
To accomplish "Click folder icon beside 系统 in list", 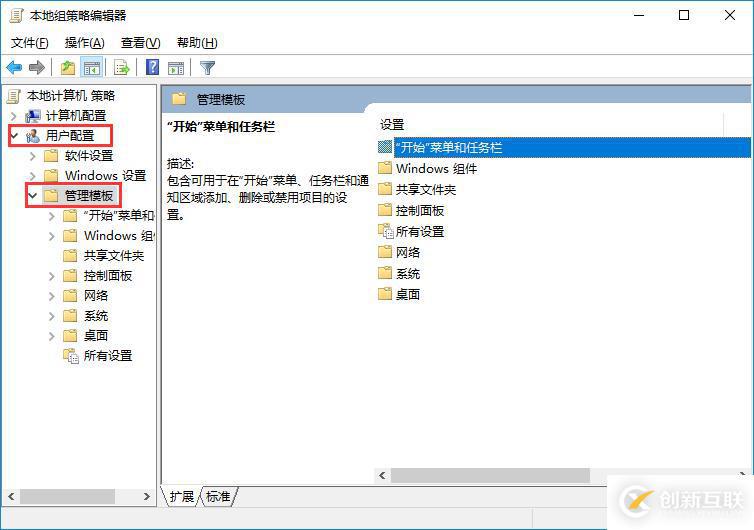I will pos(385,273).
